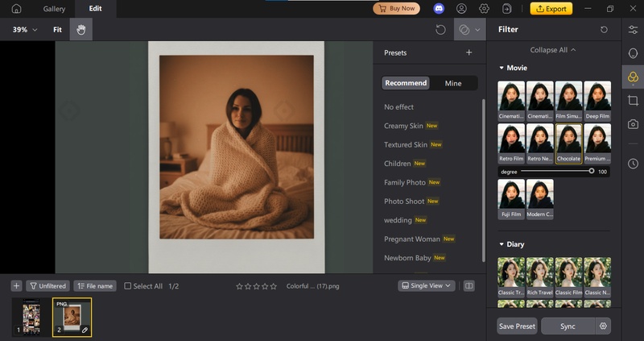Click the Export button
This screenshot has width=644, height=341.
551,9
